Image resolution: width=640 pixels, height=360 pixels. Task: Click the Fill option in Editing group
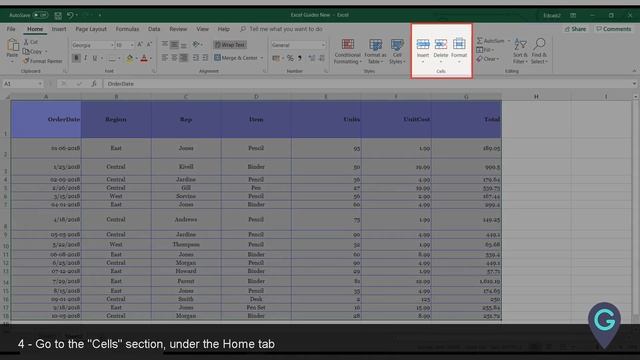[485, 50]
